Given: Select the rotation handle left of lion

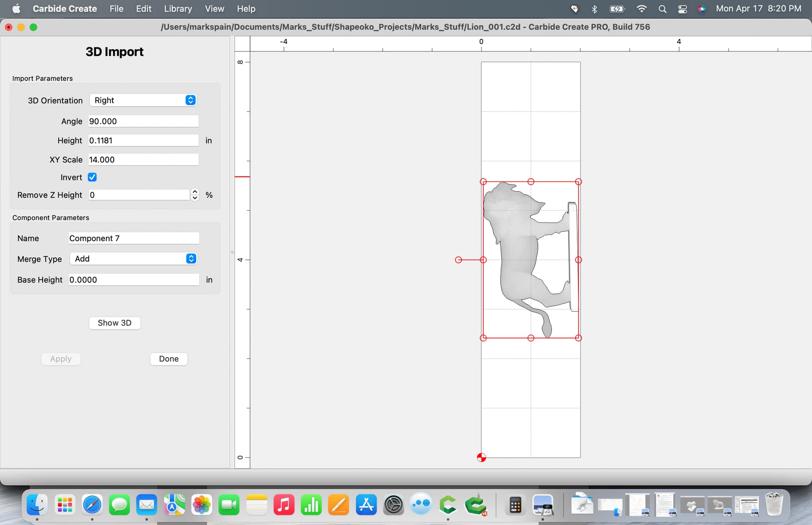Looking at the screenshot, I should pyautogui.click(x=458, y=260).
